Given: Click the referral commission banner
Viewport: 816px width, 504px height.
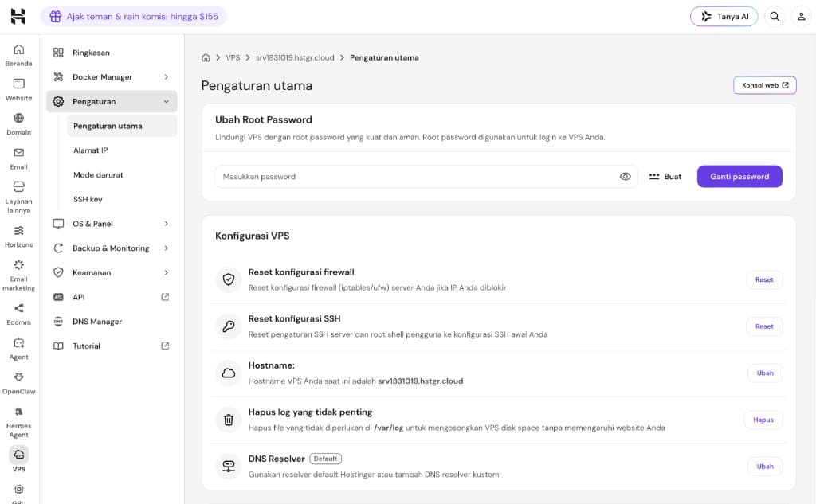Looking at the screenshot, I should coord(133,16).
